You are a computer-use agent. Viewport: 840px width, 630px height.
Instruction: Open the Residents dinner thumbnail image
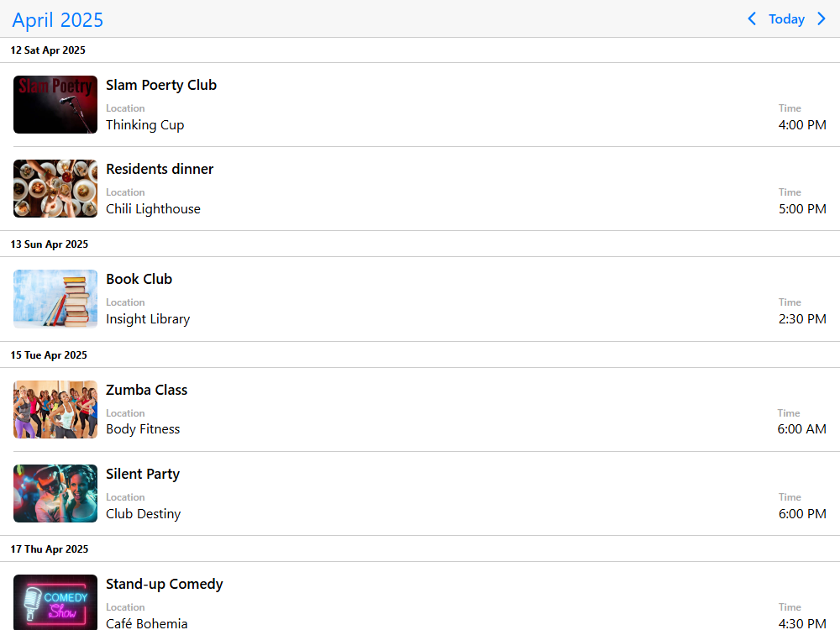point(55,188)
